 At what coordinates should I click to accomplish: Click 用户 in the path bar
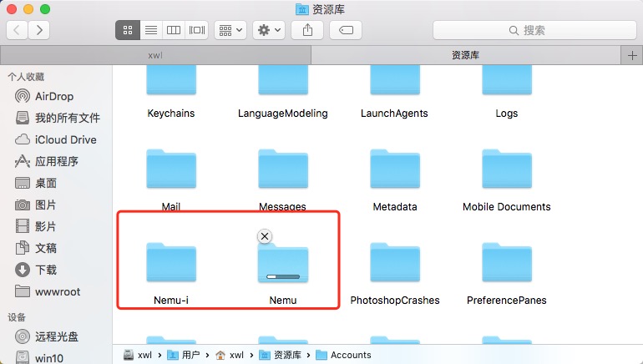click(190, 355)
